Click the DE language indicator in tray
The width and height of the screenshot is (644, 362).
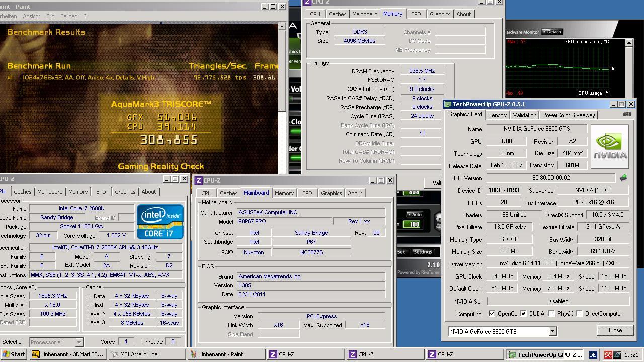593,355
